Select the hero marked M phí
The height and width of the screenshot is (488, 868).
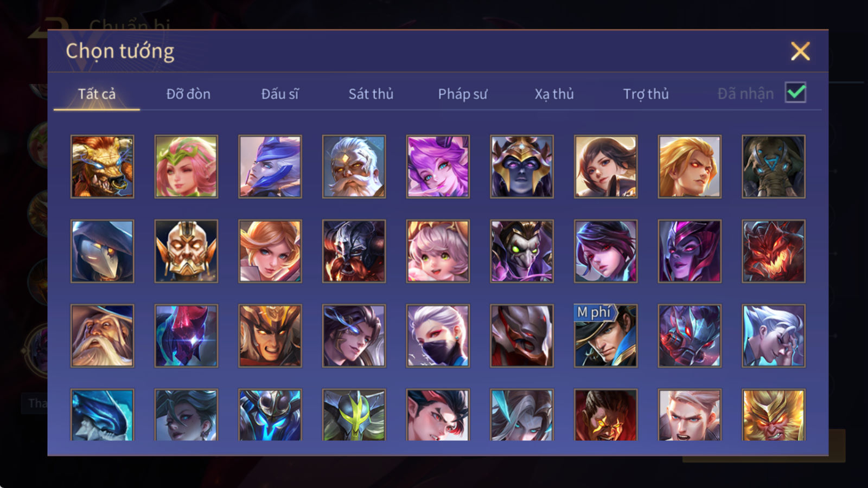(x=605, y=336)
